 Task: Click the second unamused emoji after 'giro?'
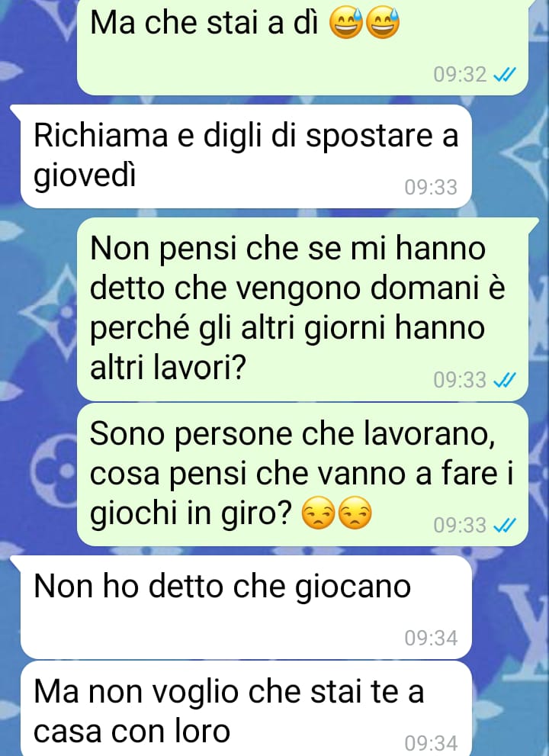(356, 513)
